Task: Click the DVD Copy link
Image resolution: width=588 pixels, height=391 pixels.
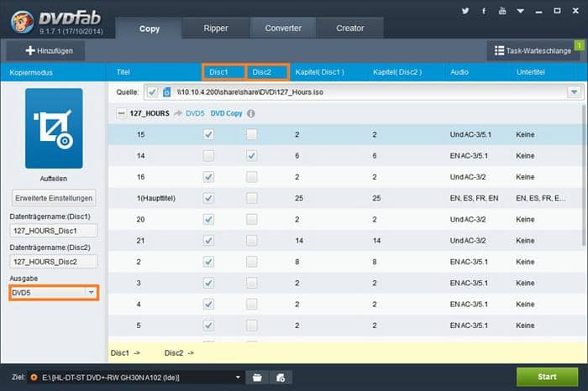Action: (x=226, y=113)
